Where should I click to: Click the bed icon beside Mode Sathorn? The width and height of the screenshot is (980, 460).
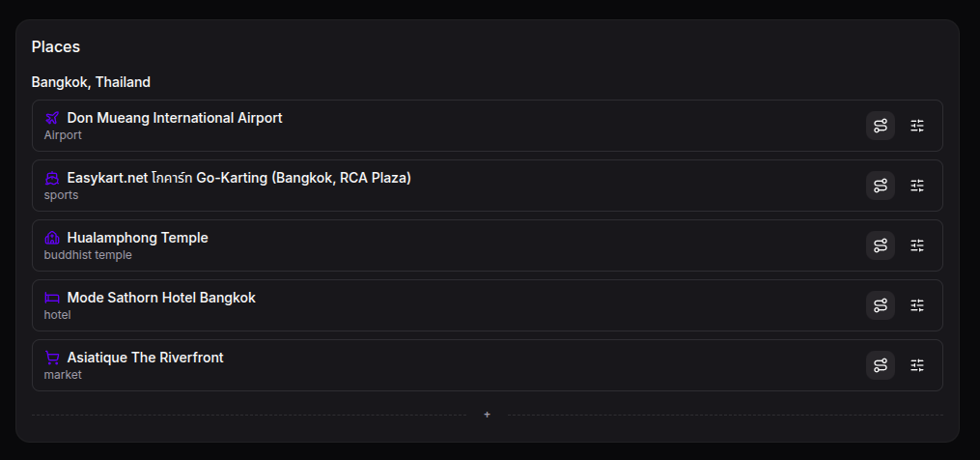pos(52,298)
